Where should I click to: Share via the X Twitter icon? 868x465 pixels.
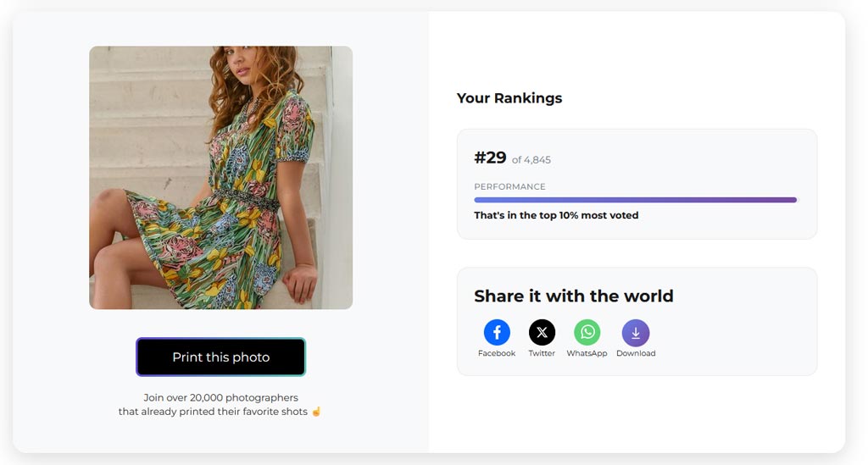(542, 333)
